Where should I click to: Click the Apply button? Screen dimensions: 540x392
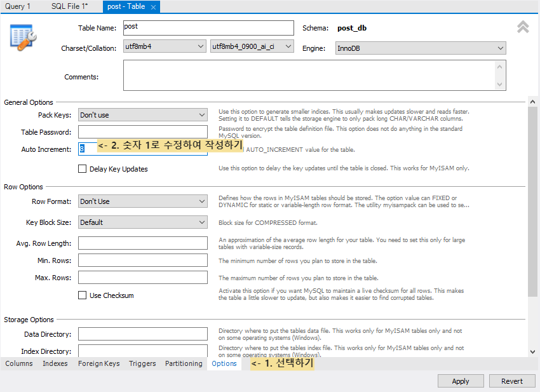461,381
